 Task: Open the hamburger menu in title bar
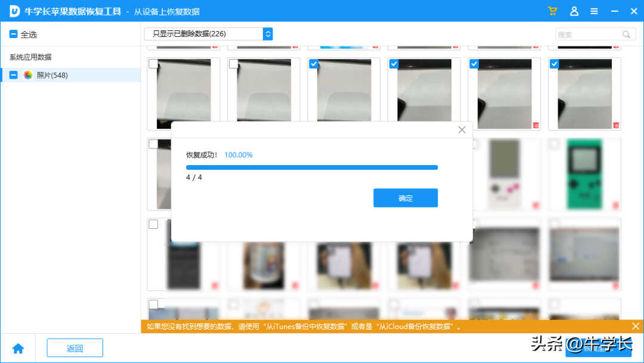594,11
